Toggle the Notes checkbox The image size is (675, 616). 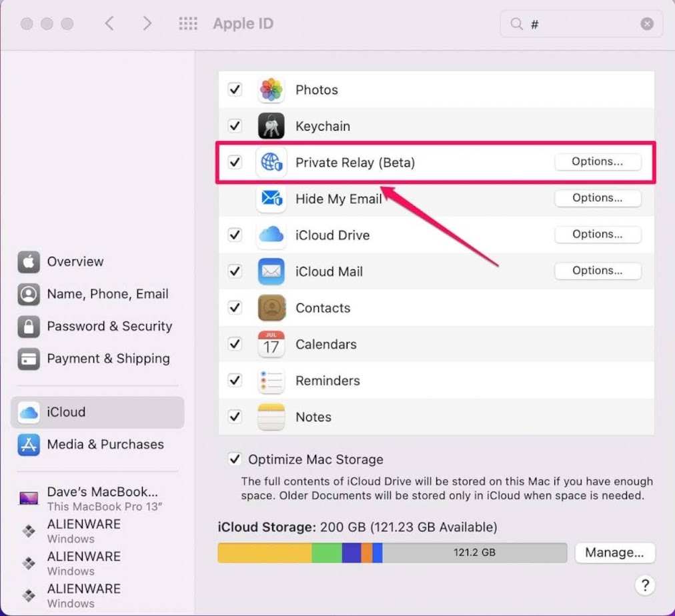(x=235, y=417)
